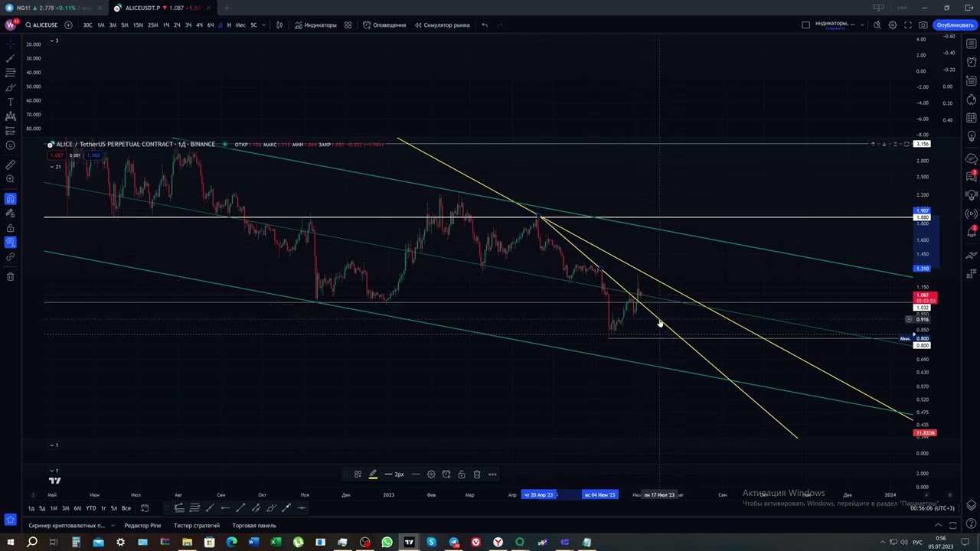
Task: Select the Все date range
Action: pyautogui.click(x=126, y=509)
